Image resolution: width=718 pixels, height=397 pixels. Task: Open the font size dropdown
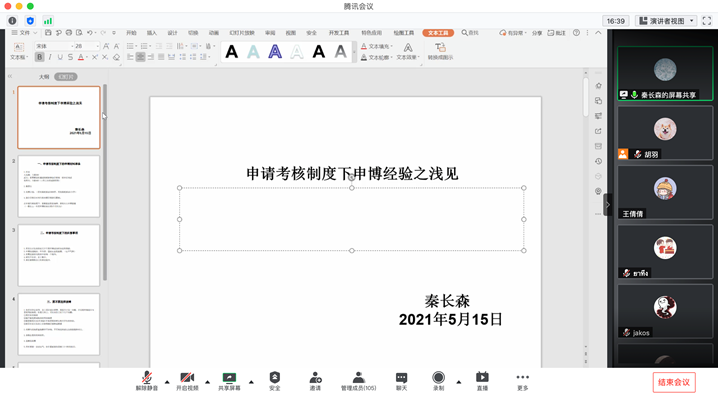coord(97,46)
